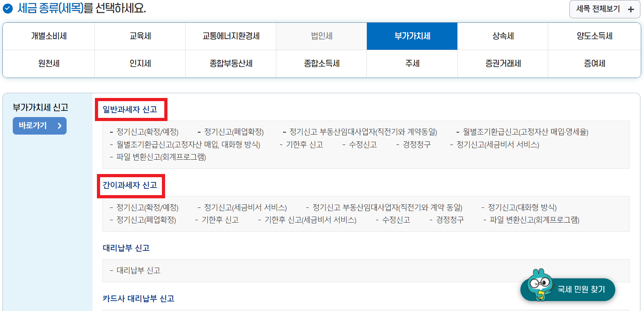Go to 부가가치세 신고 via 바로가기 button
This screenshot has width=644, height=311.
39,126
